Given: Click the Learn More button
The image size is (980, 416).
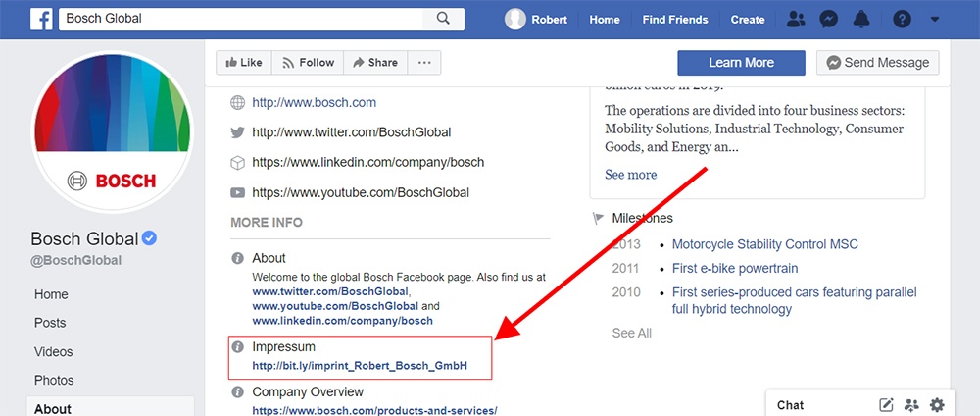Looking at the screenshot, I should [x=741, y=63].
